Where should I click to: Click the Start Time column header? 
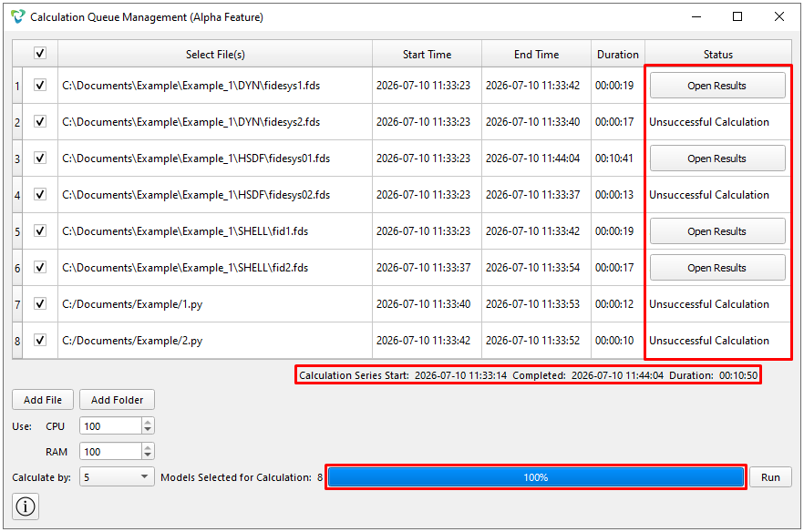(x=427, y=55)
